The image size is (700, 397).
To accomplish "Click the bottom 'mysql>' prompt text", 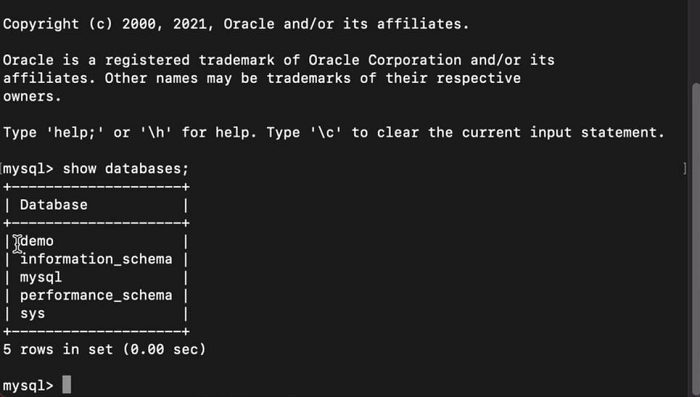I will (x=28, y=385).
